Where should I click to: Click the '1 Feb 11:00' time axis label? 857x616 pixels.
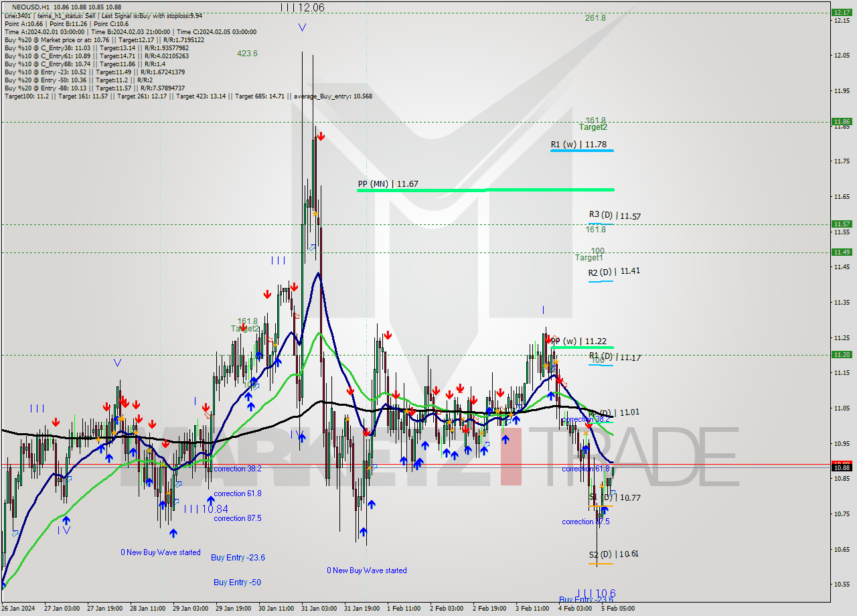pyautogui.click(x=404, y=609)
